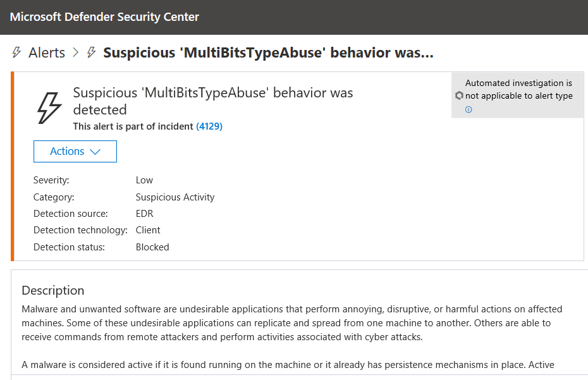Click the large lightning alert icon
Viewport: 588px width, 380px height.
tap(50, 107)
